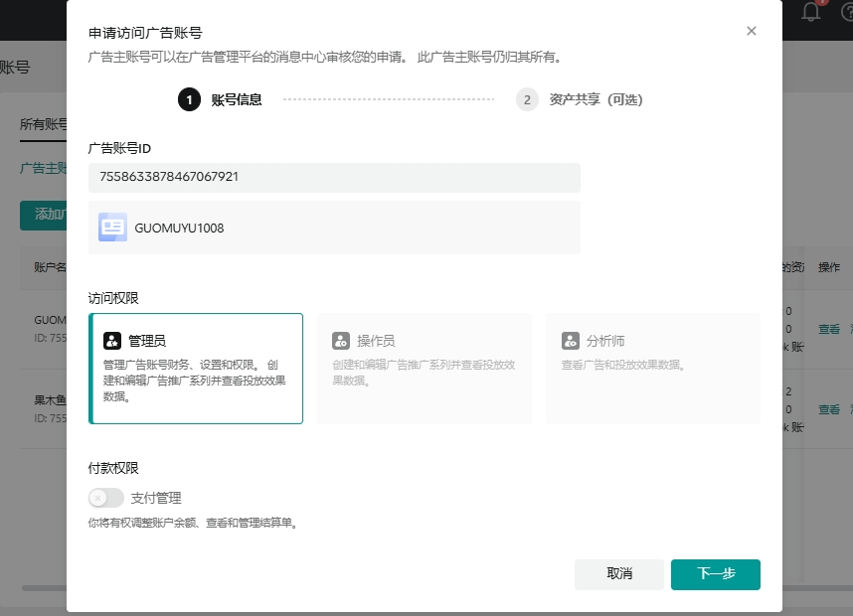Viewport: 853px width, 616px height.
Task: Click 查看 link in first table row
Action: pos(828,329)
